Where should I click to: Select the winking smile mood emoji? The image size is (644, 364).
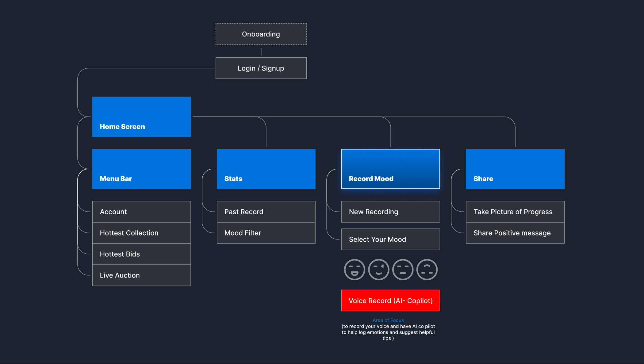pyautogui.click(x=378, y=270)
